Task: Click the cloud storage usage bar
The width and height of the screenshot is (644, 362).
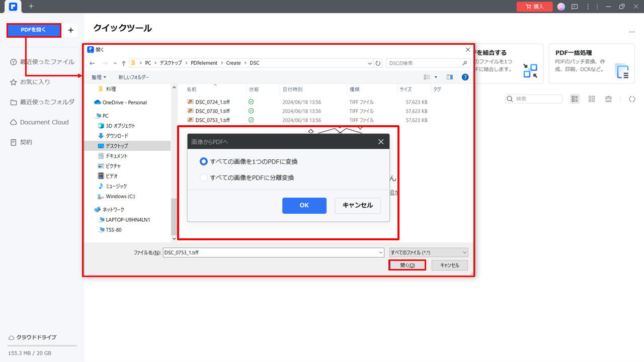Action: (42, 345)
